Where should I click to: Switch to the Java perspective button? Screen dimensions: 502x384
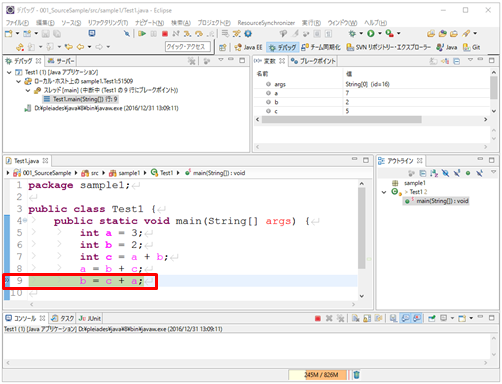click(x=447, y=47)
